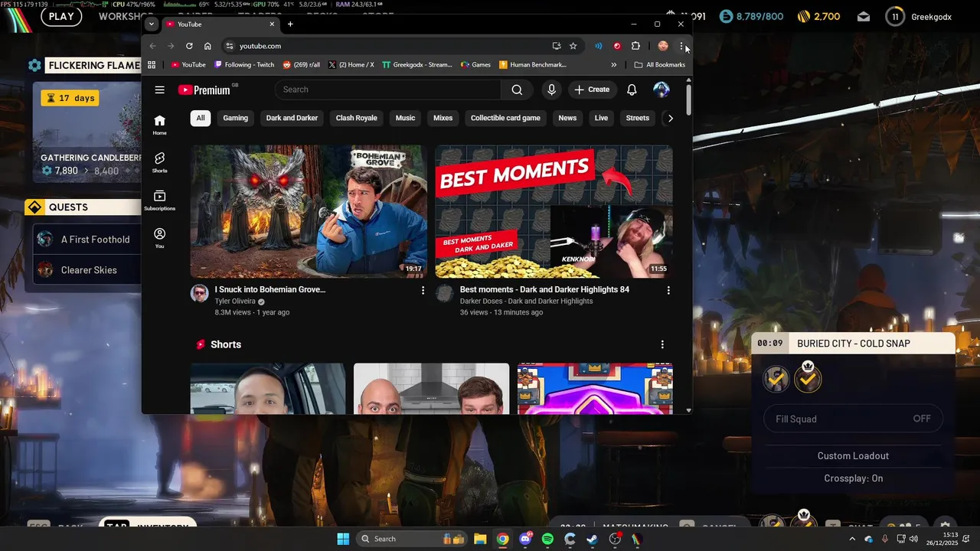The height and width of the screenshot is (551, 980).
Task: Expand hidden bookmarks with the double chevron
Action: (613, 65)
